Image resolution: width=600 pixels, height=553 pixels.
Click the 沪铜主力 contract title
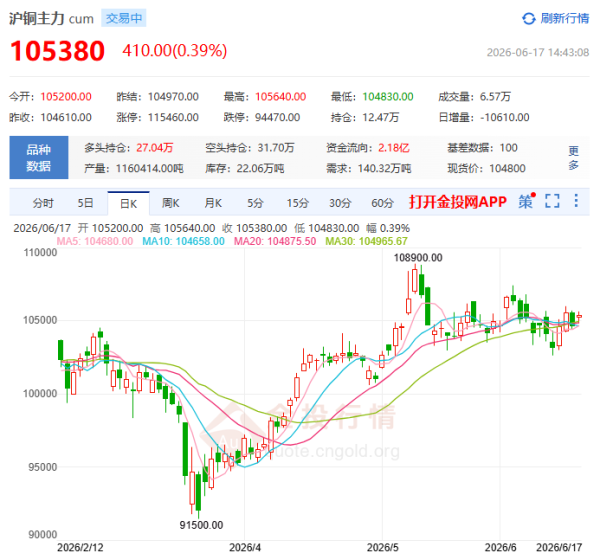(36, 18)
